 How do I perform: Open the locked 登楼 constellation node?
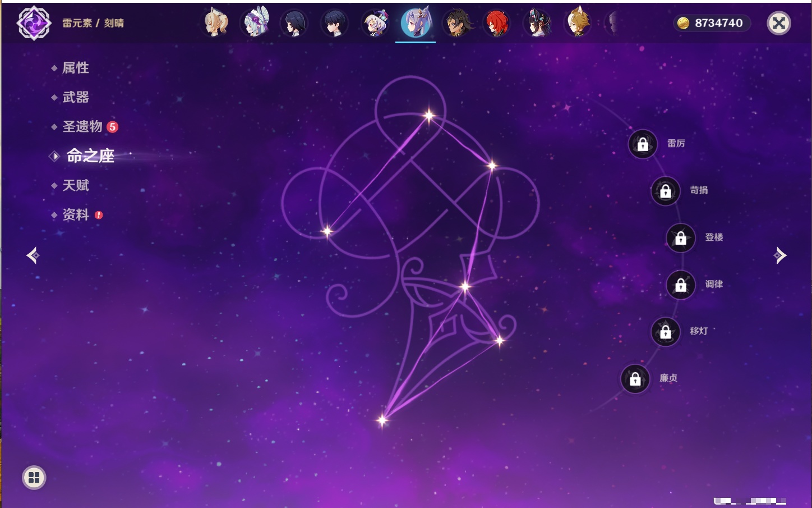[x=681, y=238]
